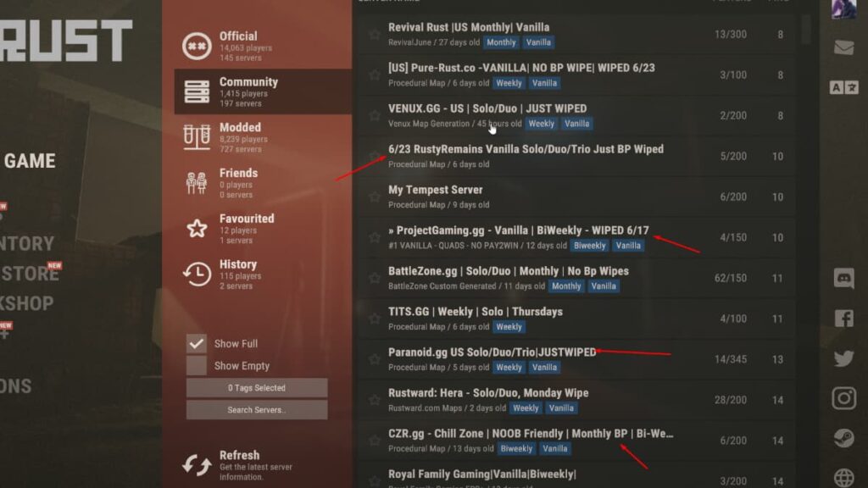Go to the WORKSHOP menu item
Screen dimensions: 868x488
point(27,302)
